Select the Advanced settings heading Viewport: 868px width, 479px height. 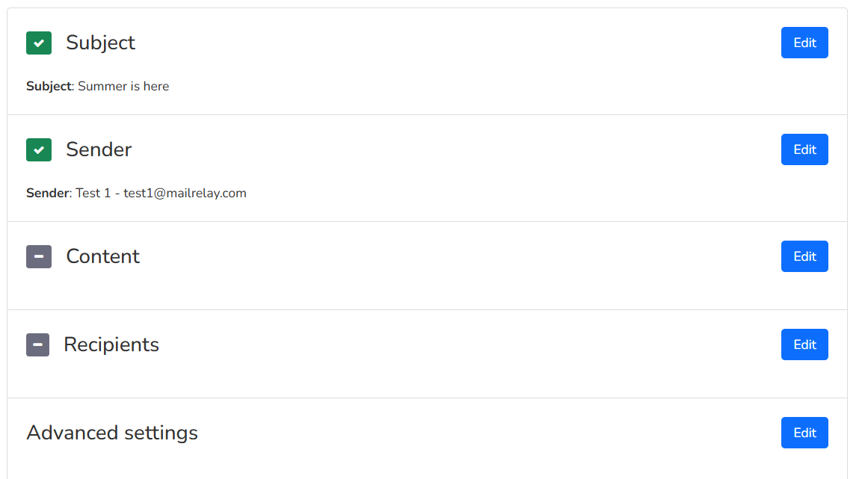[112, 433]
